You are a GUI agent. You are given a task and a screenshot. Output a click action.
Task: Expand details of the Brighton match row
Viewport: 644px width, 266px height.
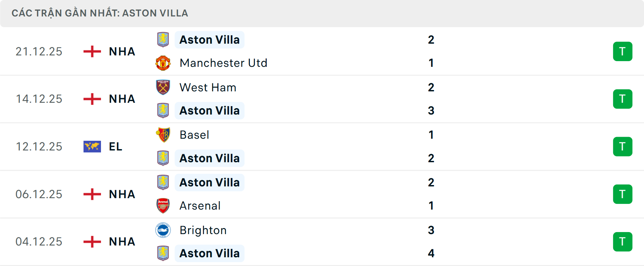coord(322,242)
